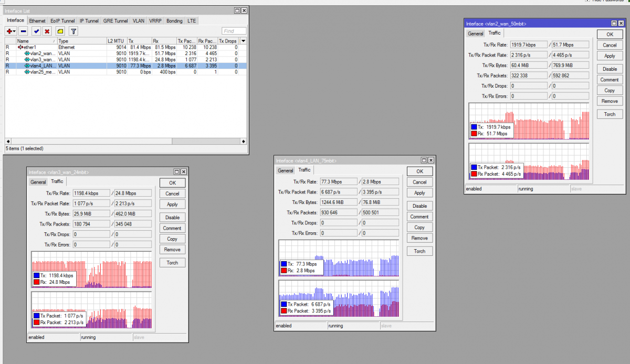Open the column selector dropdown arrow in the table header

[x=243, y=41]
